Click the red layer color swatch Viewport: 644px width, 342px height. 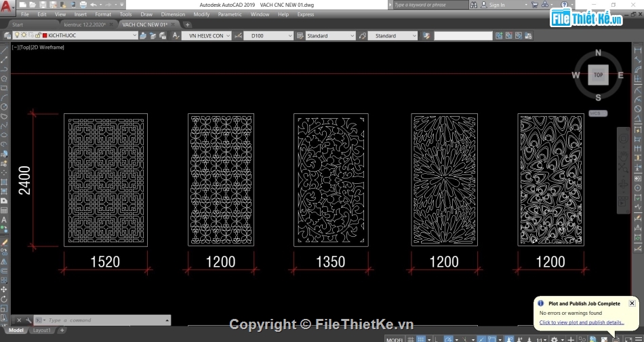45,36
